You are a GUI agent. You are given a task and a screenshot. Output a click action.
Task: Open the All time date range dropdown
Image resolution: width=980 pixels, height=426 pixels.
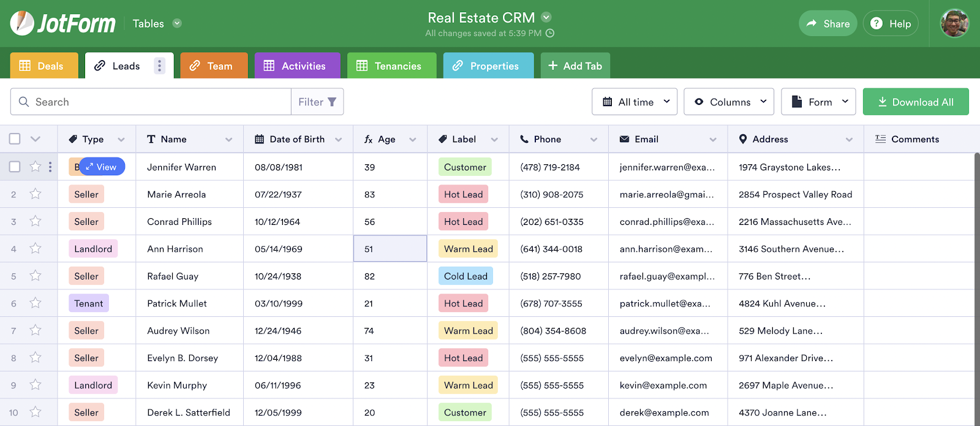[635, 102]
